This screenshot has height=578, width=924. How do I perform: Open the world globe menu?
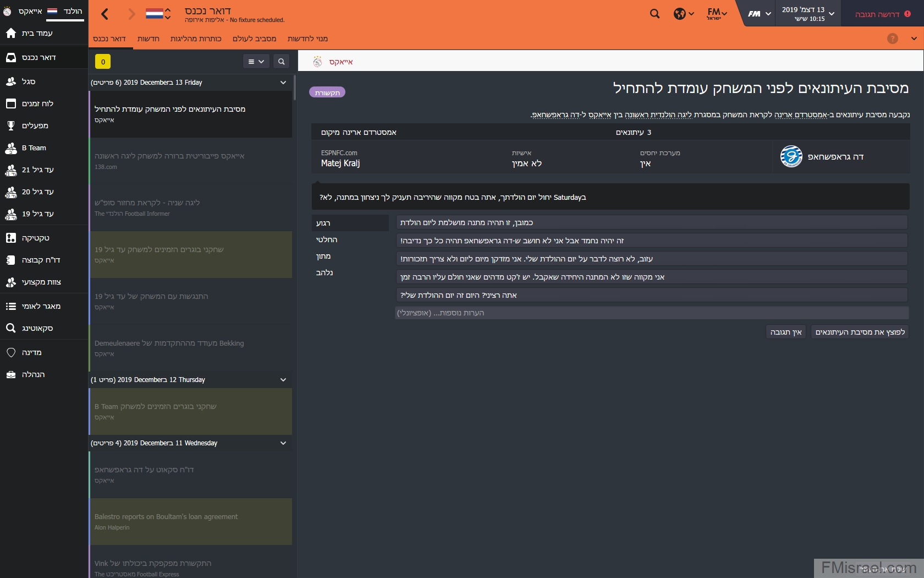pos(684,14)
